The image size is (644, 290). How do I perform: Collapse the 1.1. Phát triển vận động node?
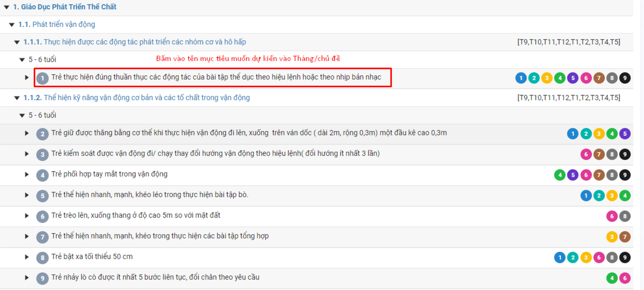click(12, 25)
